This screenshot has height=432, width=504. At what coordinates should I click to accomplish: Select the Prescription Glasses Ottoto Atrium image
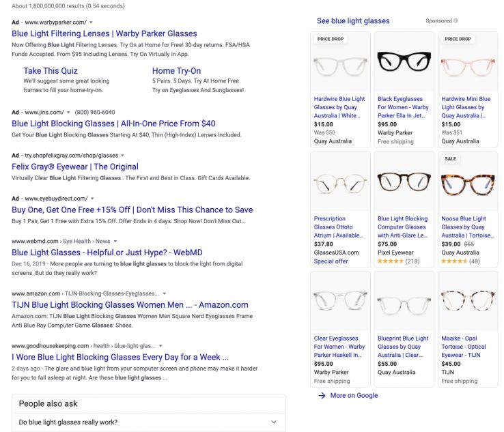point(339,182)
